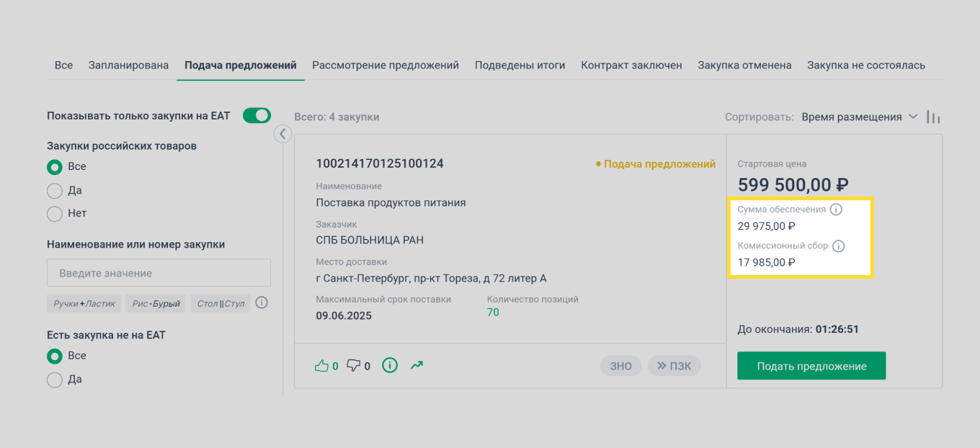The image size is (980, 448).
Task: Click the Подать предложение button
Action: click(811, 365)
